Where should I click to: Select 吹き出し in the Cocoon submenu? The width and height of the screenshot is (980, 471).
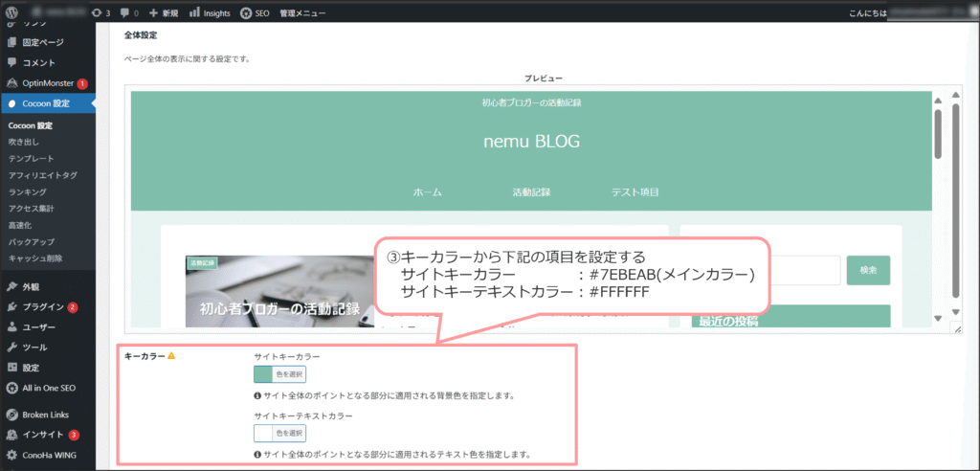(x=25, y=142)
